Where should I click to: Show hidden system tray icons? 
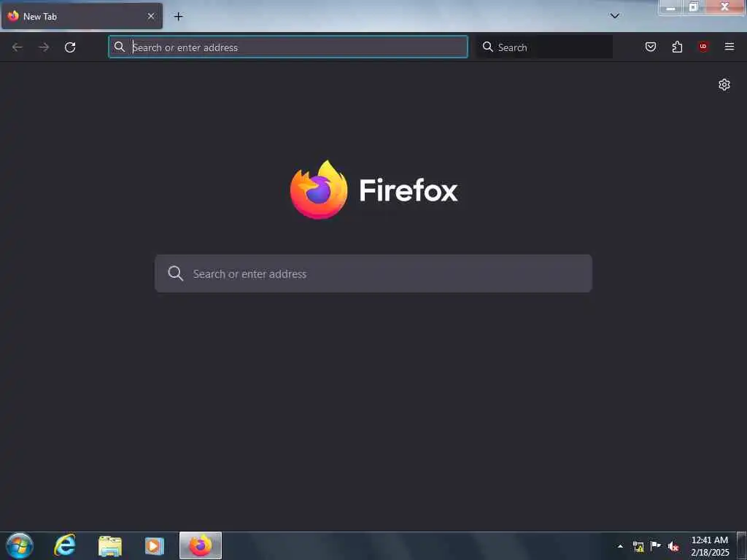click(620, 546)
